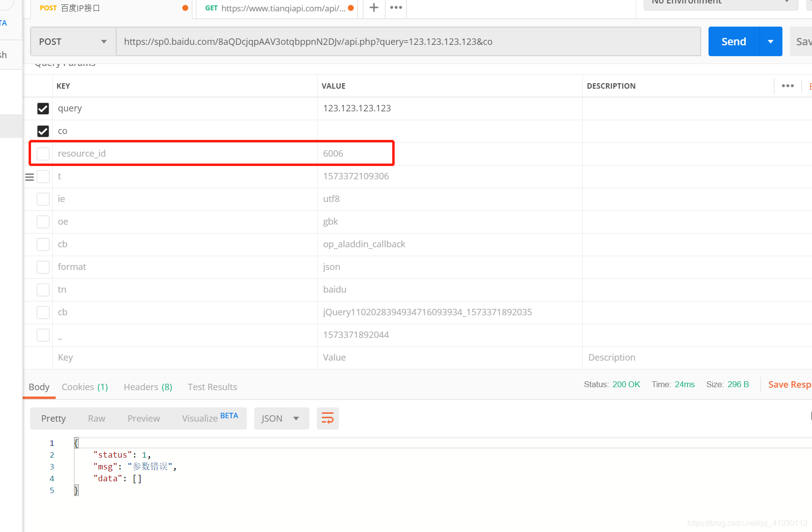This screenshot has width=812, height=532.
Task: Enable the underscore parameter checkbox
Action: point(43,335)
